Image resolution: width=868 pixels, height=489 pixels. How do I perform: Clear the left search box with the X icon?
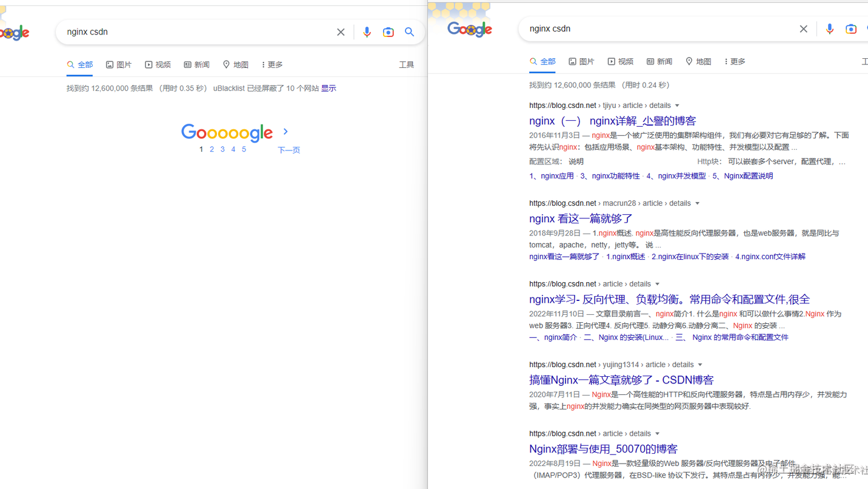click(x=340, y=32)
